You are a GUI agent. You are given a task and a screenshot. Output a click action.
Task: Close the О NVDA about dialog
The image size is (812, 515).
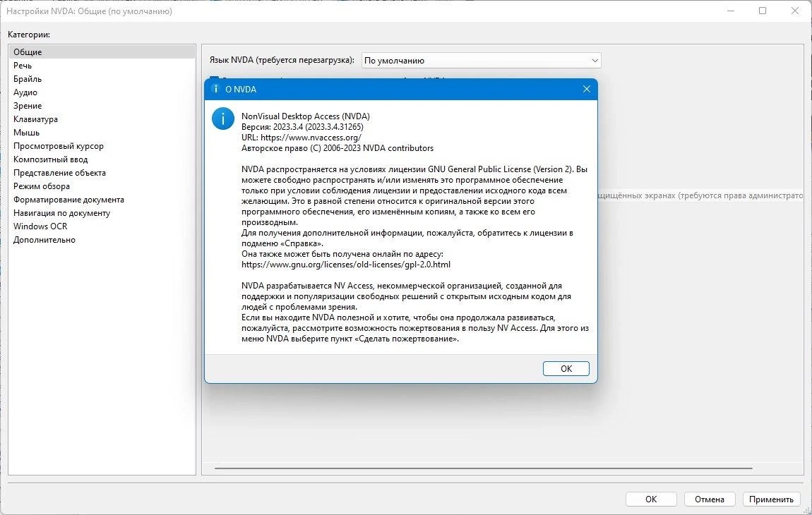click(x=586, y=89)
